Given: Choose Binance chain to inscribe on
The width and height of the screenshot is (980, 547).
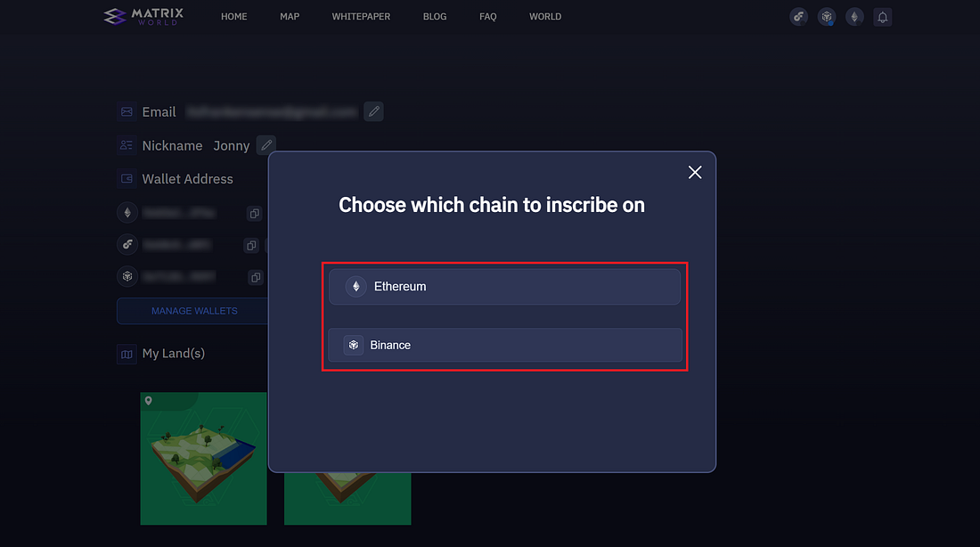Looking at the screenshot, I should point(504,345).
